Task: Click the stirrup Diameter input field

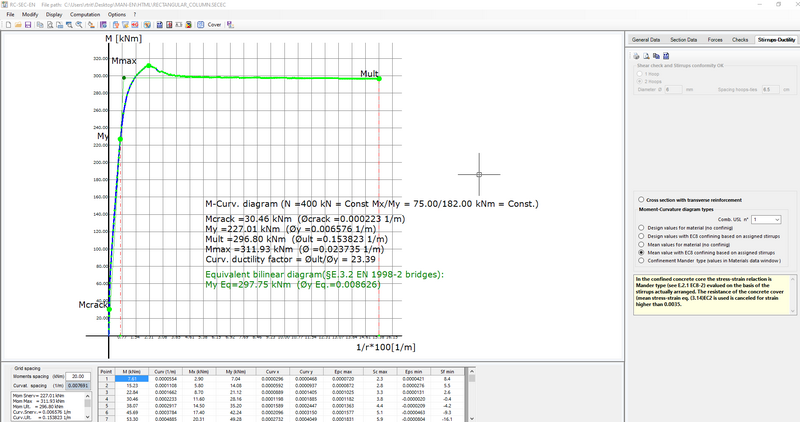Action: 673,89
